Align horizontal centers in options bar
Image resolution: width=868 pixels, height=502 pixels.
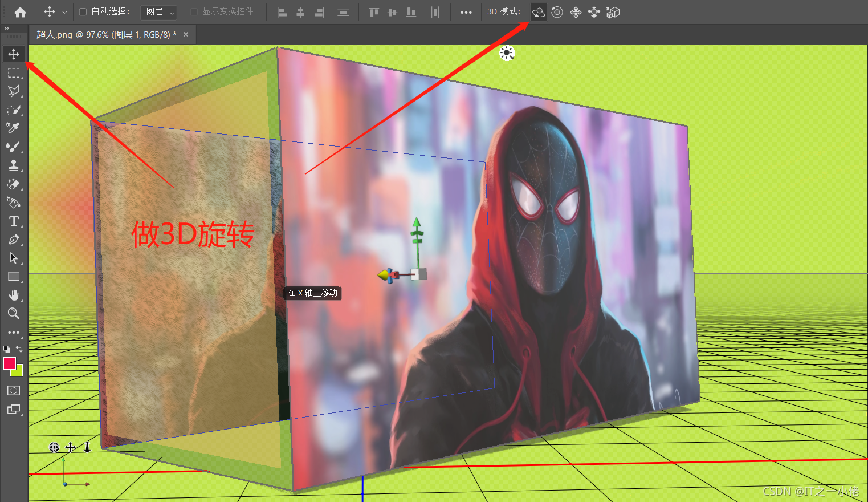pyautogui.click(x=300, y=12)
